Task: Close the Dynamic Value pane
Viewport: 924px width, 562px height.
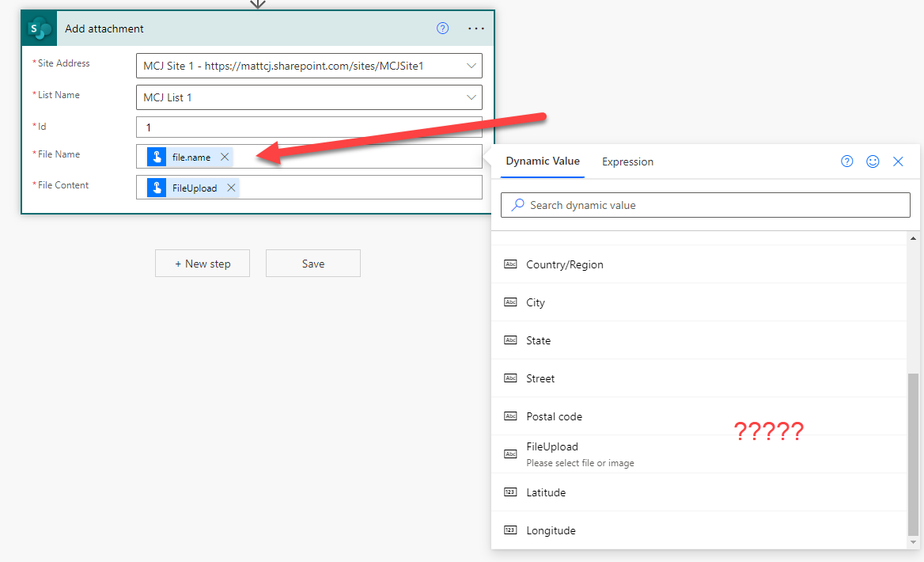Action: (x=898, y=161)
